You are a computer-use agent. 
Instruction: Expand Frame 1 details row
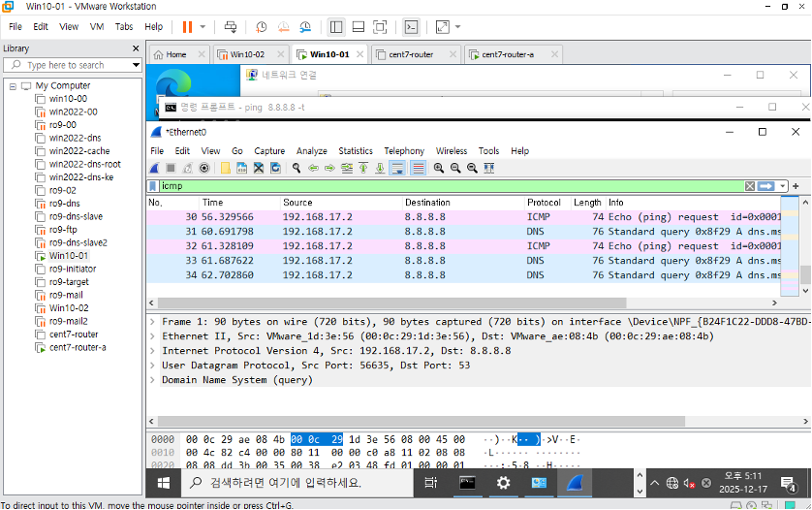153,322
